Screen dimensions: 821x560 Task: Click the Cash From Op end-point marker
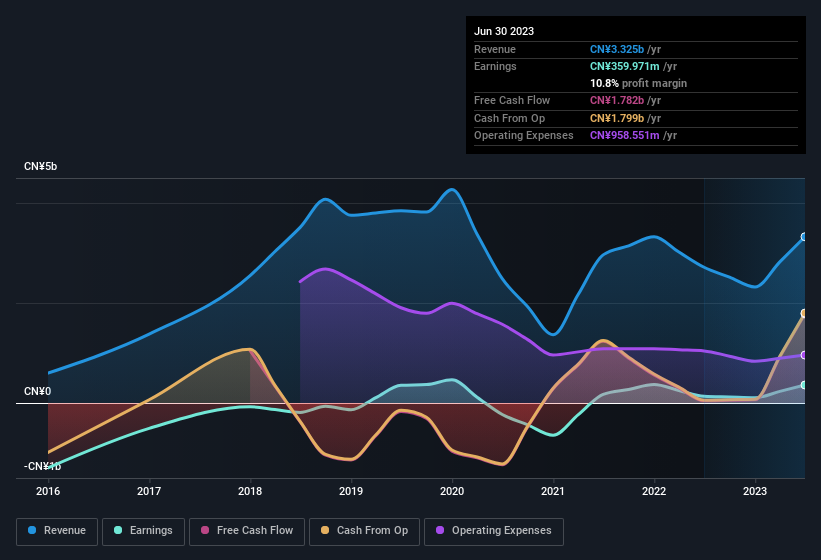[804, 313]
